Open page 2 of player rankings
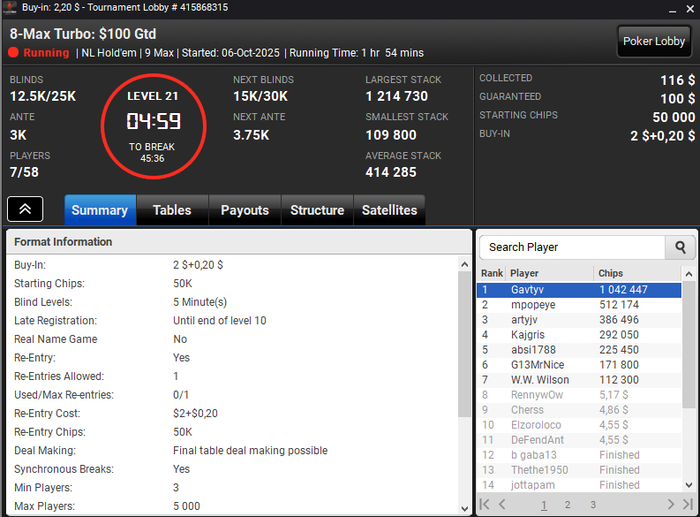 point(567,505)
